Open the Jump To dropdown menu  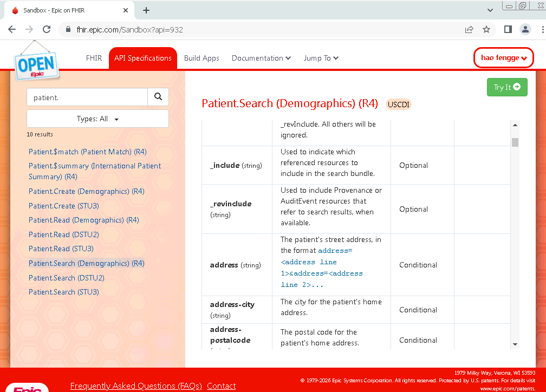pyautogui.click(x=321, y=58)
